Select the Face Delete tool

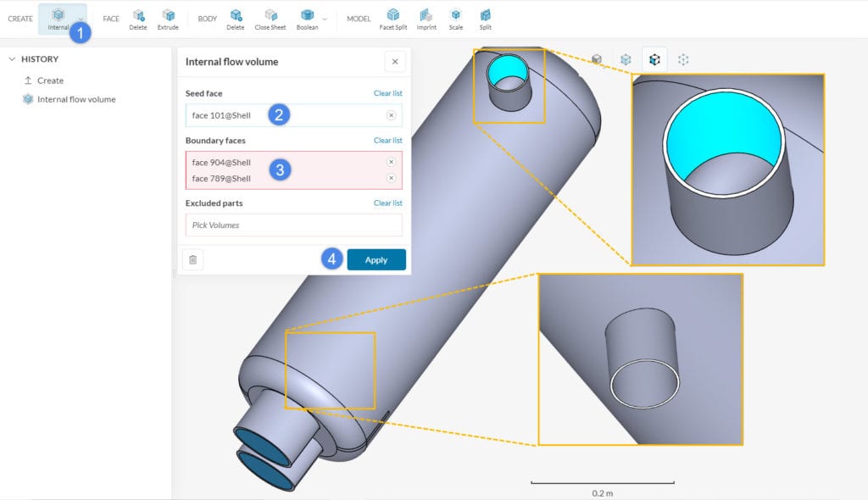click(x=138, y=18)
